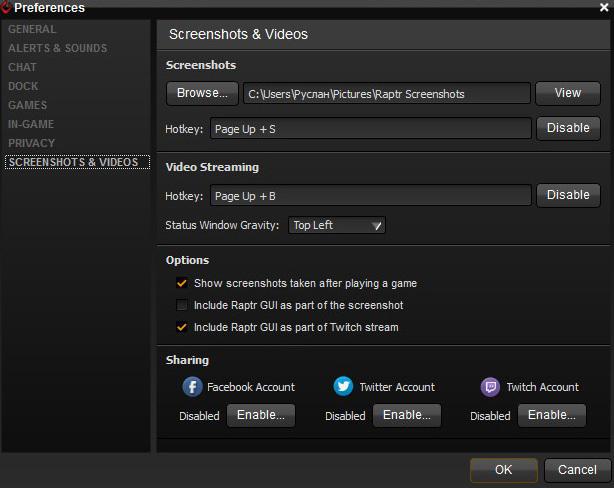Confirm preferences with OK button

coord(503,469)
